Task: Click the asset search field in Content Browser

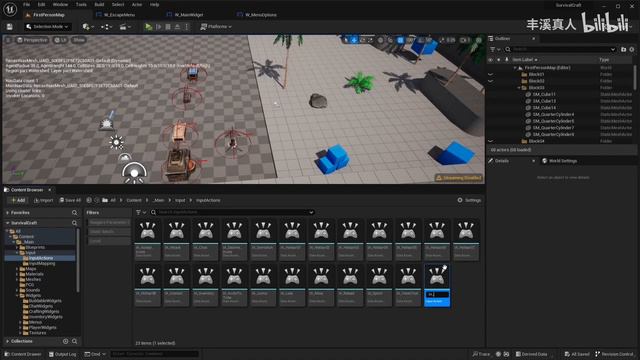Action: point(232,212)
